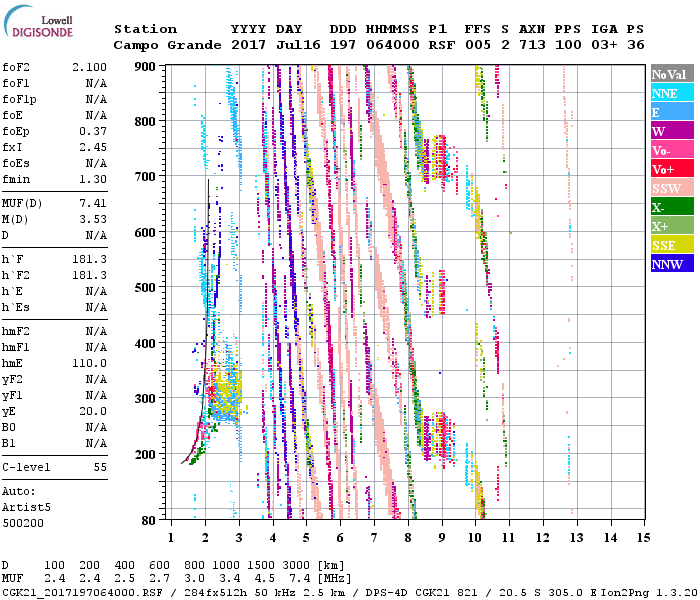The image size is (700, 600).
Task: Click the NNE cyan legend entry
Action: tap(672, 94)
